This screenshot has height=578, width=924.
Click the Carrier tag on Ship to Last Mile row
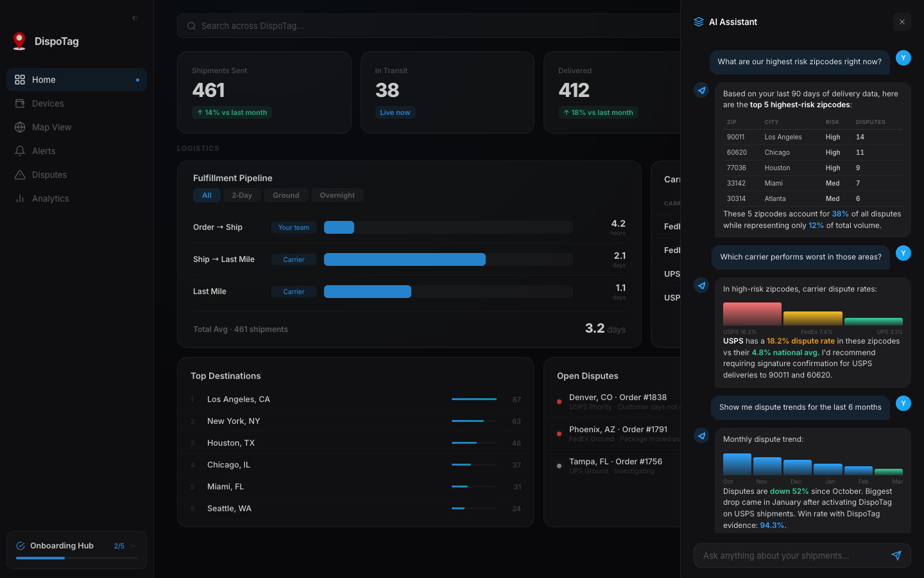pos(293,259)
